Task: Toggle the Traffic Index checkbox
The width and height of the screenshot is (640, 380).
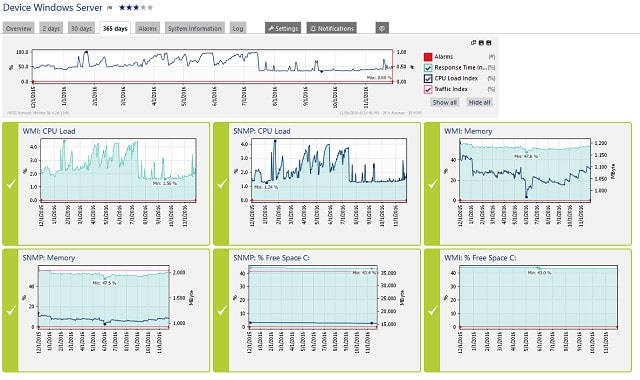Action: click(428, 89)
